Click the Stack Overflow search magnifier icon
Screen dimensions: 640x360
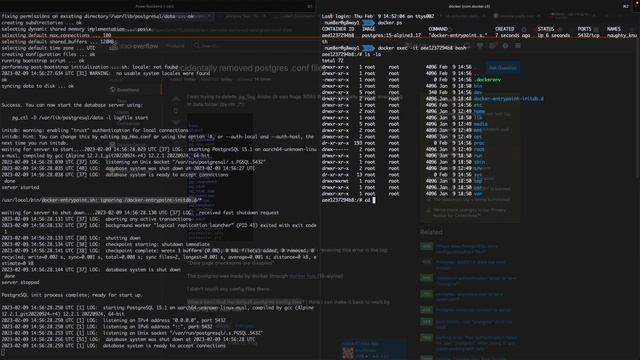point(197,45)
